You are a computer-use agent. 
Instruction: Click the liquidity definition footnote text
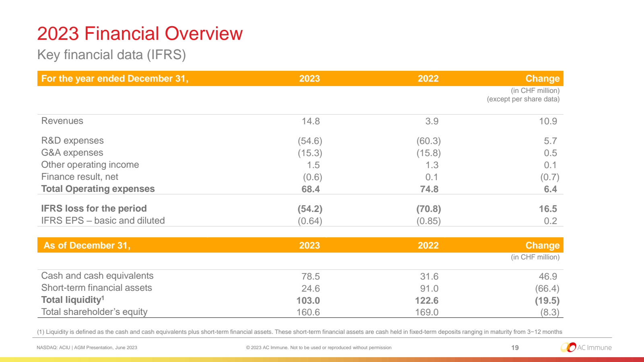[x=299, y=332]
